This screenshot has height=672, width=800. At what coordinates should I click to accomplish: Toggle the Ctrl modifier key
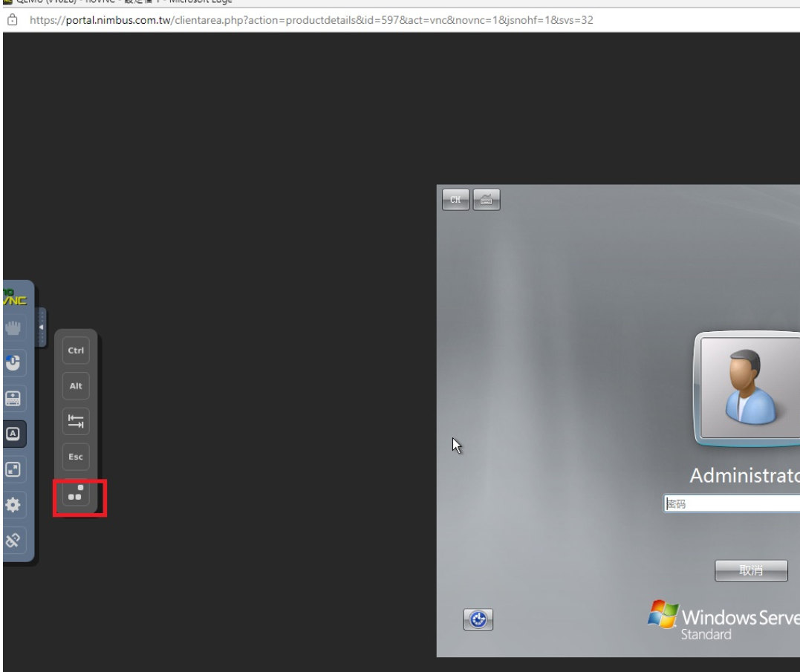tap(76, 350)
